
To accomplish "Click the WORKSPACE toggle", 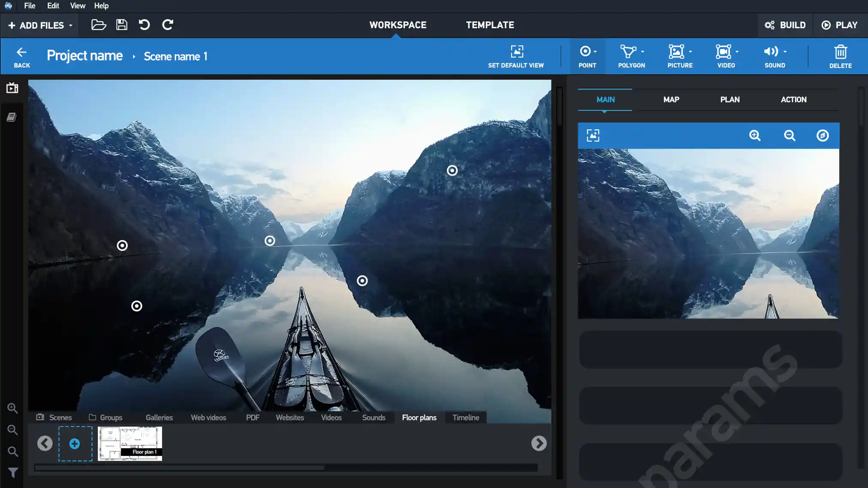I will point(398,25).
